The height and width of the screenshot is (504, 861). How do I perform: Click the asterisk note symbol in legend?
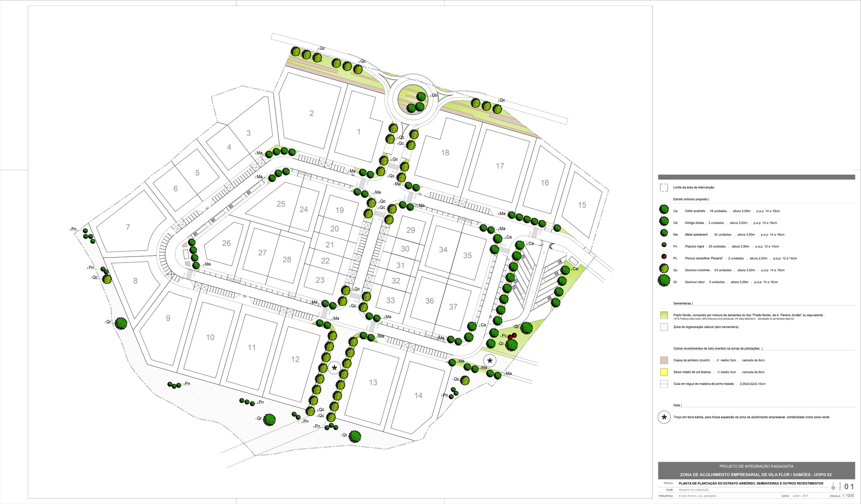point(664,417)
